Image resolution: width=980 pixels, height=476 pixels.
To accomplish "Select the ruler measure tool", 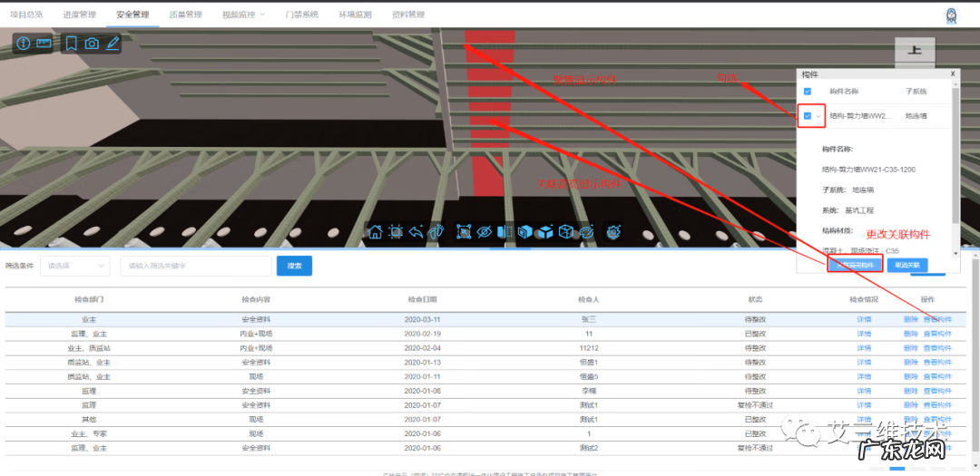I will coord(44,44).
